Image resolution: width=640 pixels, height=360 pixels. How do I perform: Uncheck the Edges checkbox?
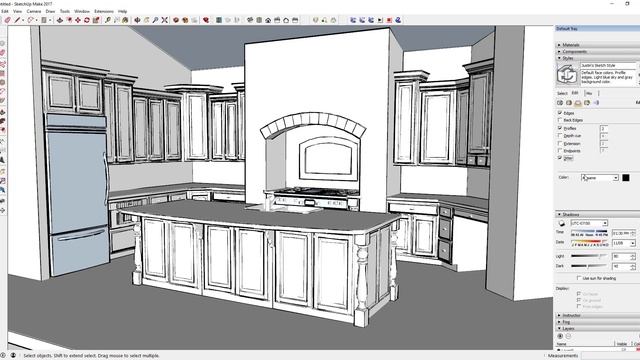pos(560,113)
